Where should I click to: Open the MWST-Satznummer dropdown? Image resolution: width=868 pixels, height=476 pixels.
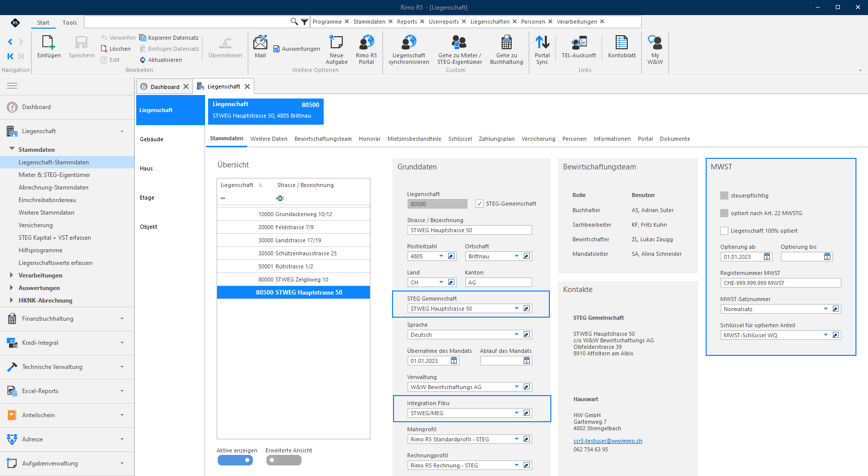(x=826, y=309)
